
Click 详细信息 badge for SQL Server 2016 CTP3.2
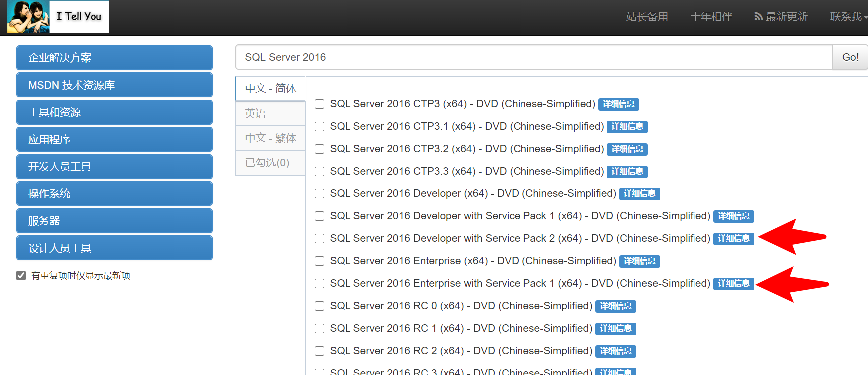click(x=627, y=149)
